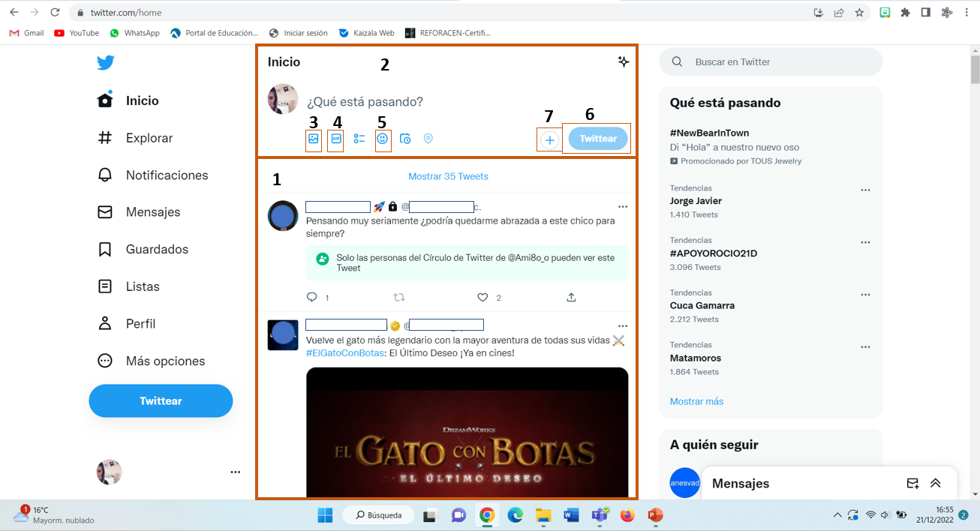Viewport: 980px width, 531px height.
Task: Add another tweet with plus icon
Action: click(550, 140)
